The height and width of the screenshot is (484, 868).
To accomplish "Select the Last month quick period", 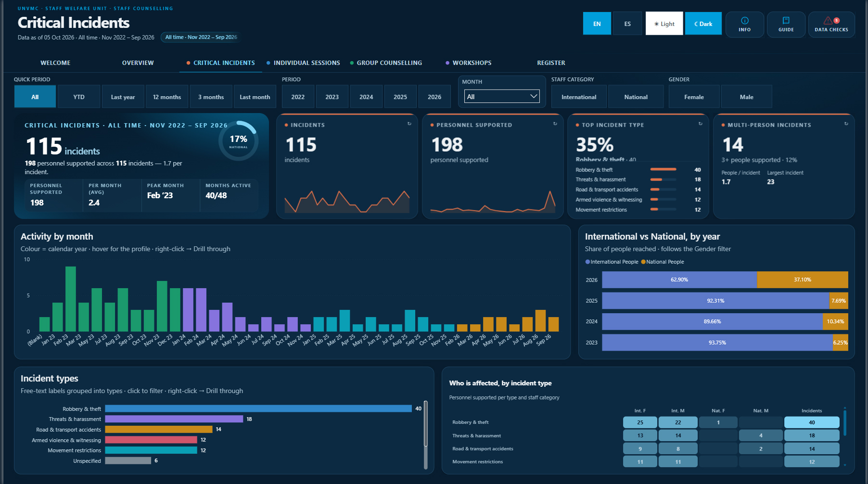I will click(255, 97).
